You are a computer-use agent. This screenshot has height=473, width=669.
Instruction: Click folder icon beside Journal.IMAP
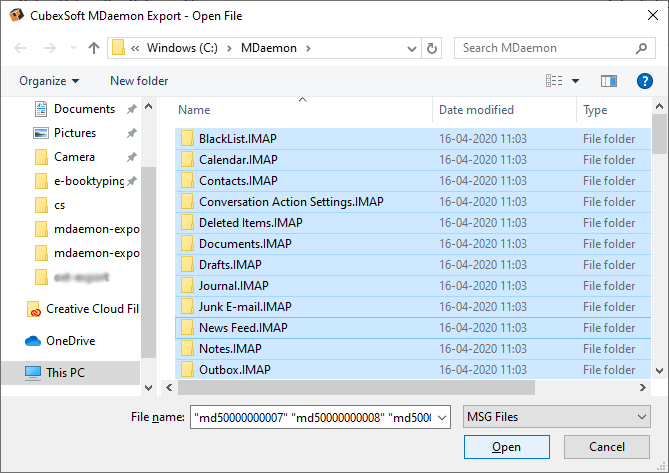(x=187, y=286)
